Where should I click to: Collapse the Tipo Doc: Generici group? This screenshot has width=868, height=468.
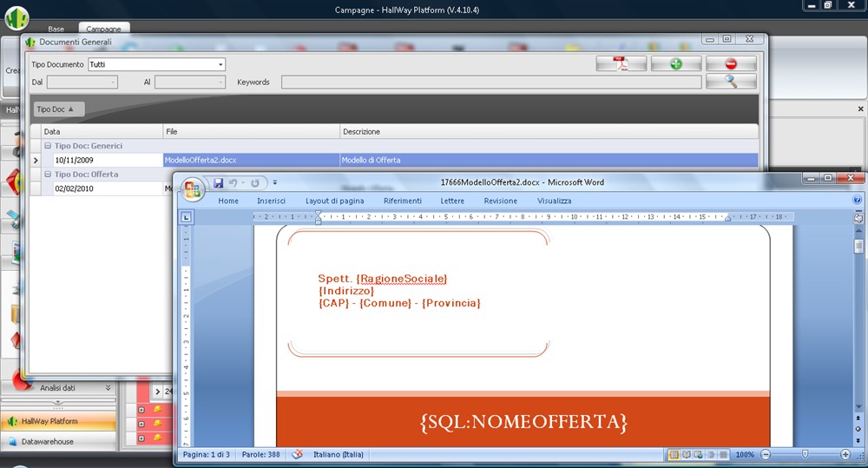(48, 146)
